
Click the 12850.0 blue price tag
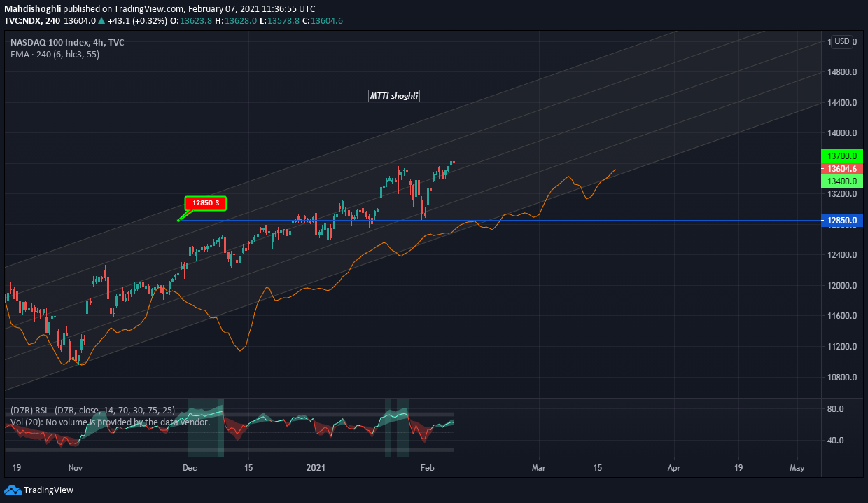click(841, 221)
